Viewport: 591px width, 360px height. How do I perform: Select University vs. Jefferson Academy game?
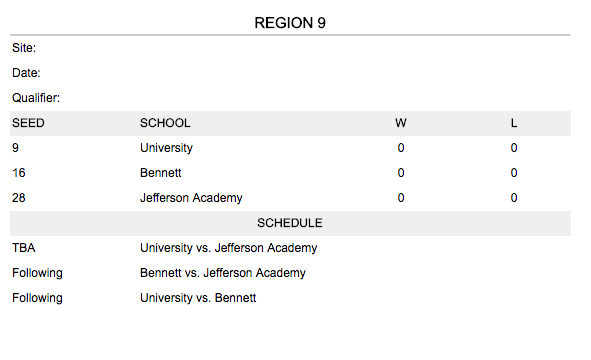228,248
